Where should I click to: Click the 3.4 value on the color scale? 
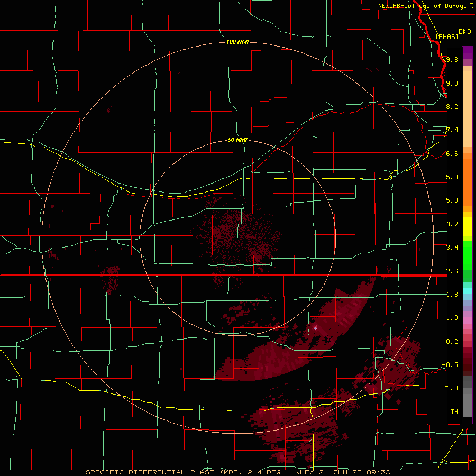[452, 248]
